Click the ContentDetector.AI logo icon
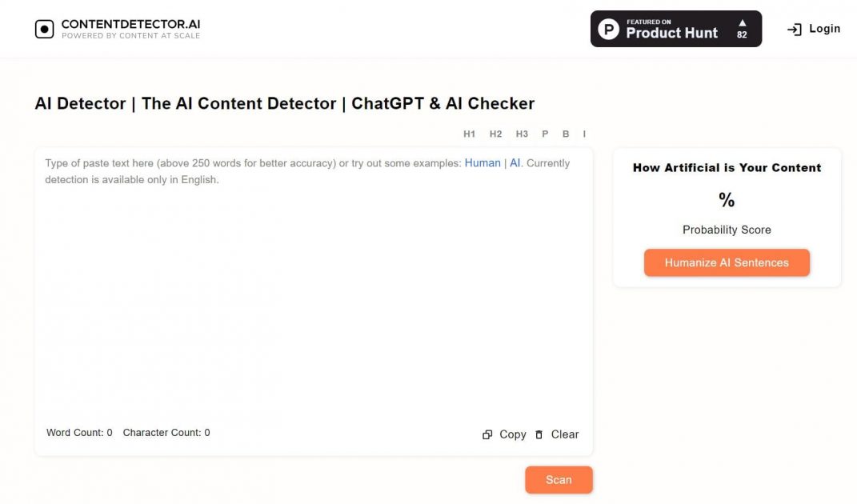This screenshot has width=857, height=504. point(42,28)
